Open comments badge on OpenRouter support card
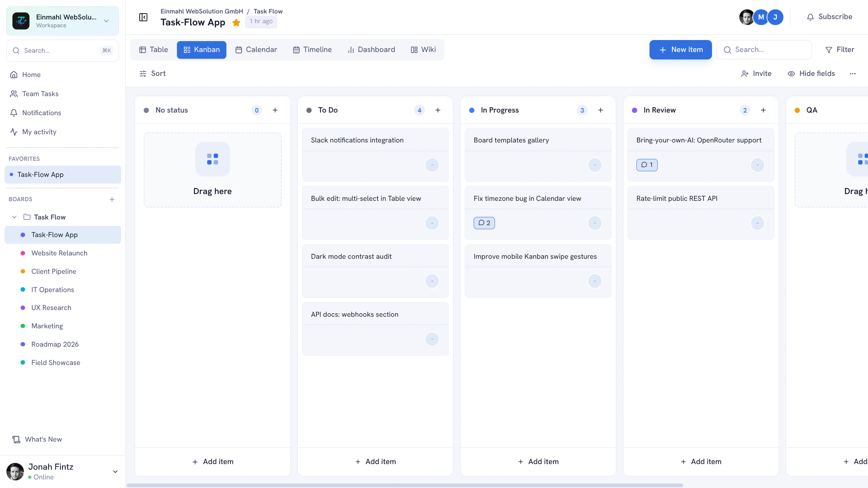Image resolution: width=868 pixels, height=488 pixels. (x=647, y=165)
